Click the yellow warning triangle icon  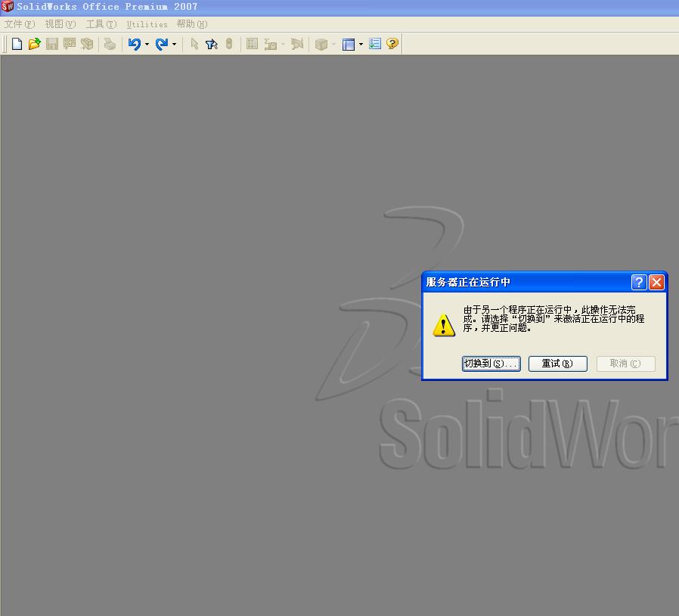pyautogui.click(x=444, y=325)
